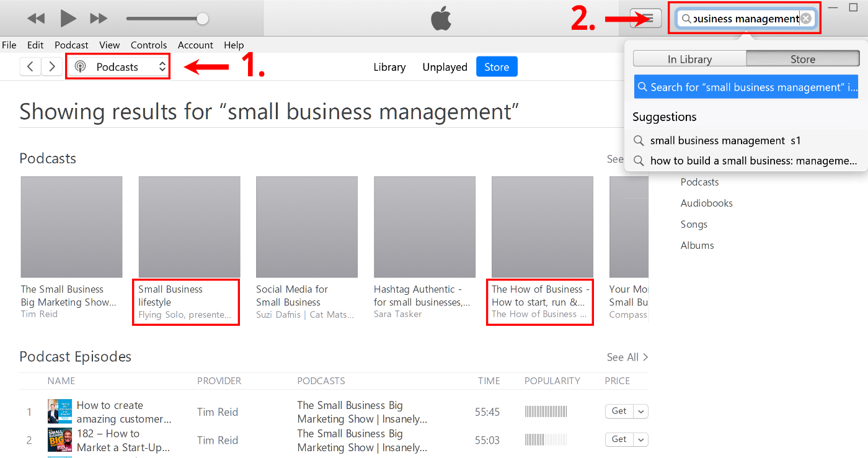The image size is (868, 458).
Task: Go back with the left chevron button
Action: pyautogui.click(x=30, y=66)
